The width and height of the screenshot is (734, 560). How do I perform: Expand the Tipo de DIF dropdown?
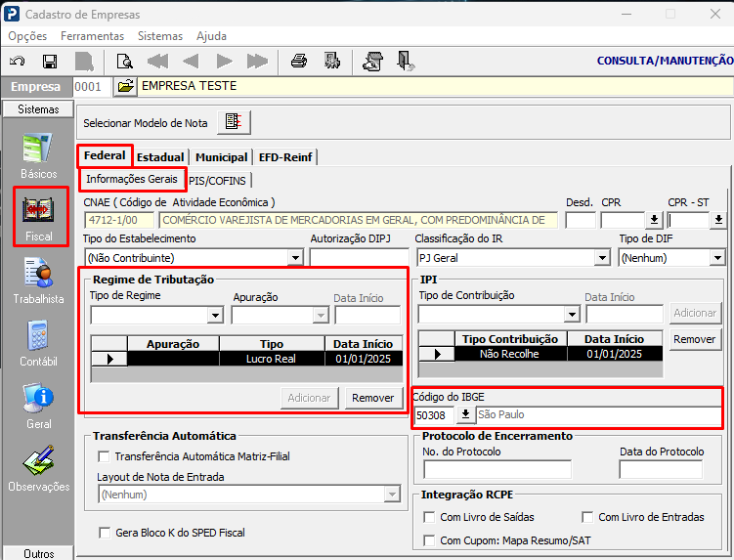pos(717,258)
